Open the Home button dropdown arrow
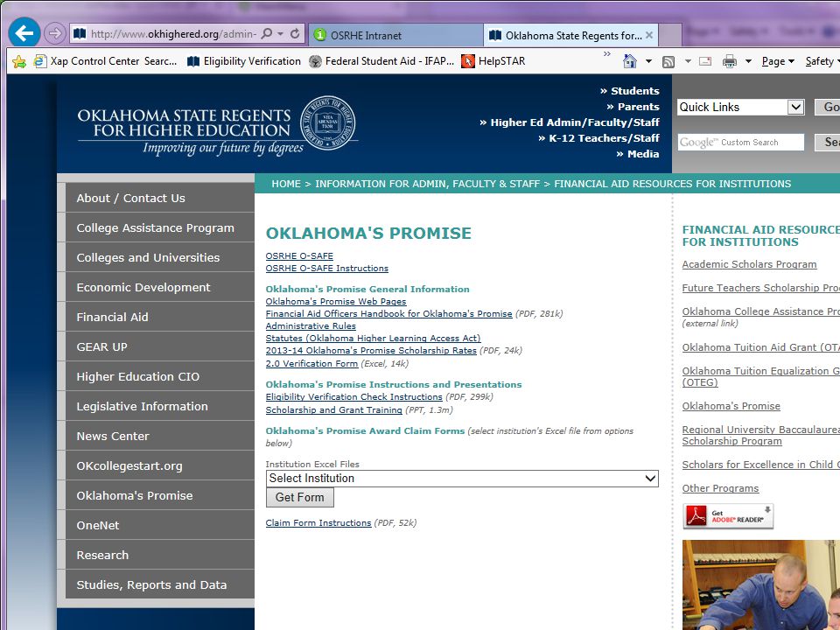 coord(648,61)
